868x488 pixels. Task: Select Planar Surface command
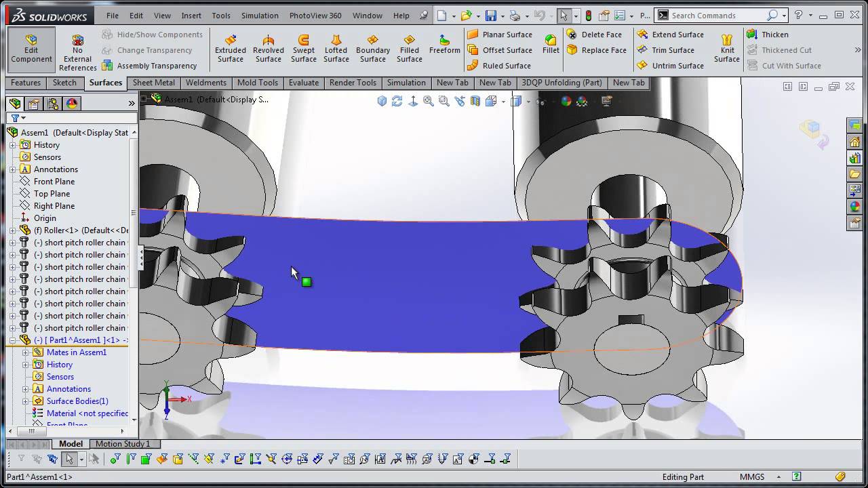point(500,35)
